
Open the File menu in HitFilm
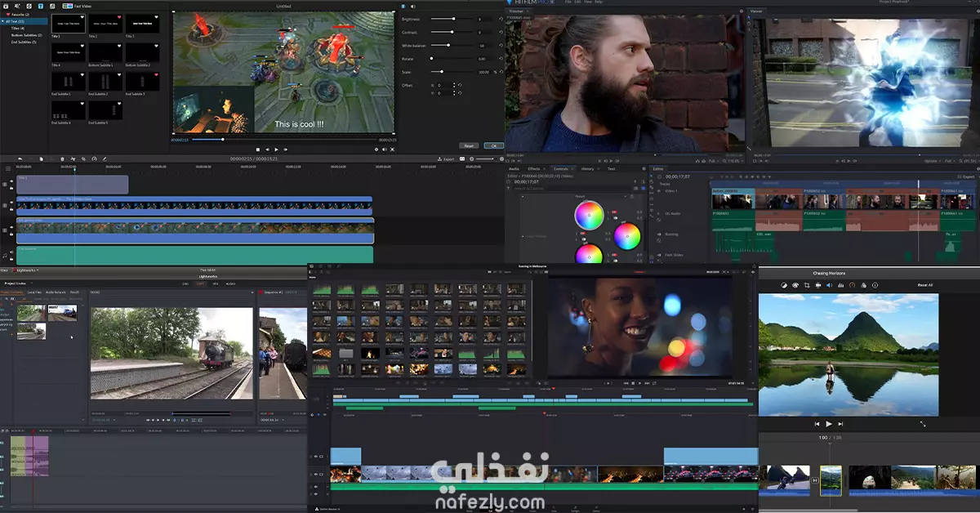point(568,2)
